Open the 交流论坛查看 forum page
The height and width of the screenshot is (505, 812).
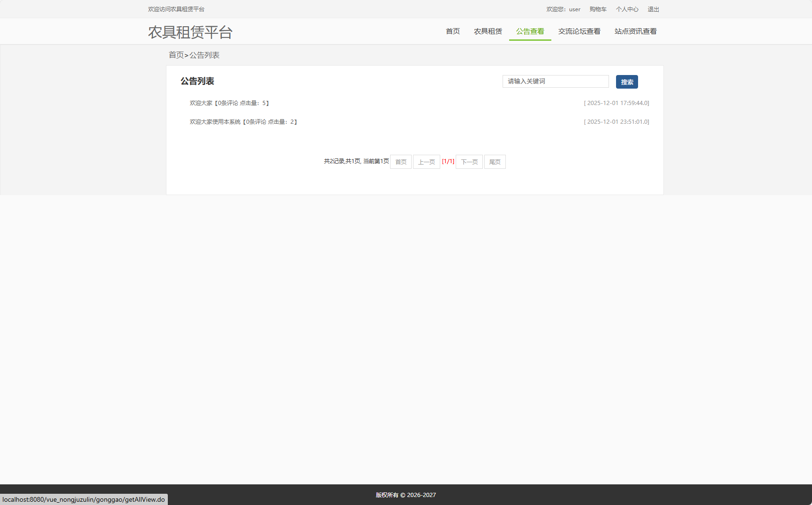579,31
